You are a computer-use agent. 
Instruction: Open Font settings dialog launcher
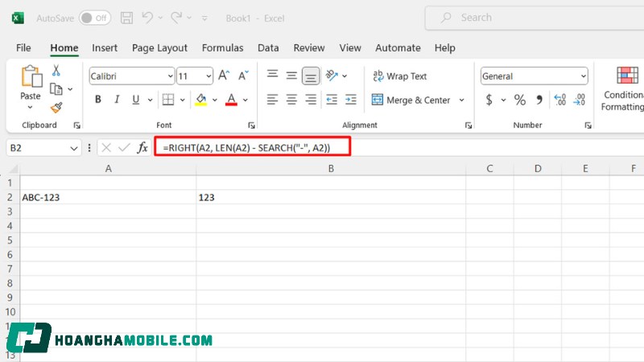click(x=251, y=125)
